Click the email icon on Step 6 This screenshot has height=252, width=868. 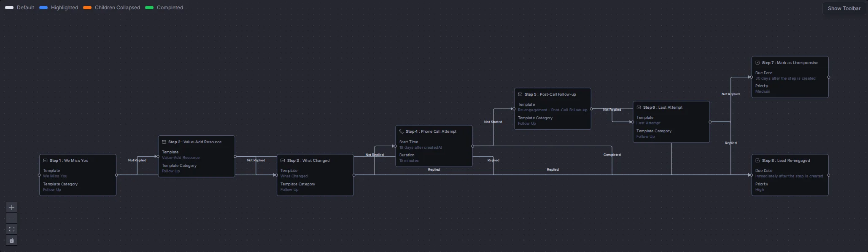coord(639,107)
